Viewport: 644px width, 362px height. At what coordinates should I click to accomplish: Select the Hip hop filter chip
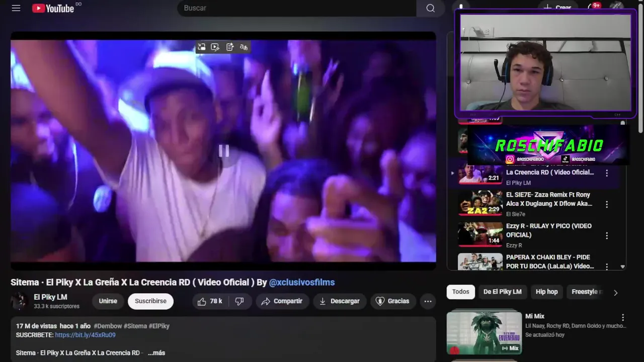[546, 292]
